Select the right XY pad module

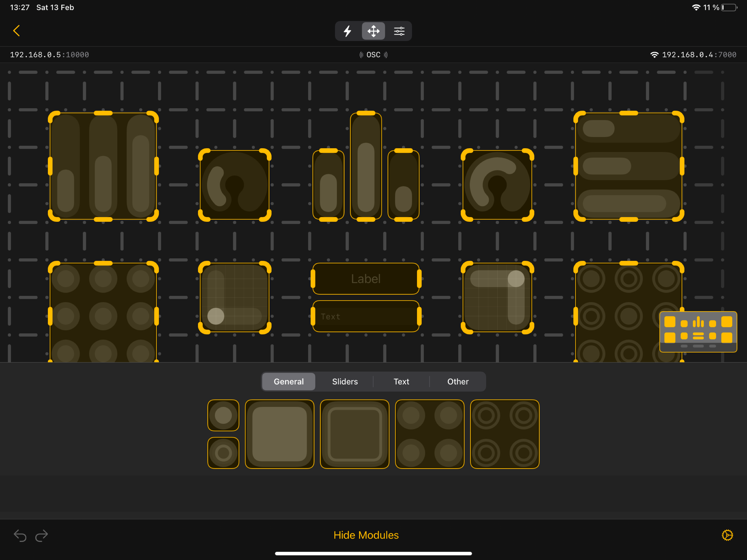497,297
